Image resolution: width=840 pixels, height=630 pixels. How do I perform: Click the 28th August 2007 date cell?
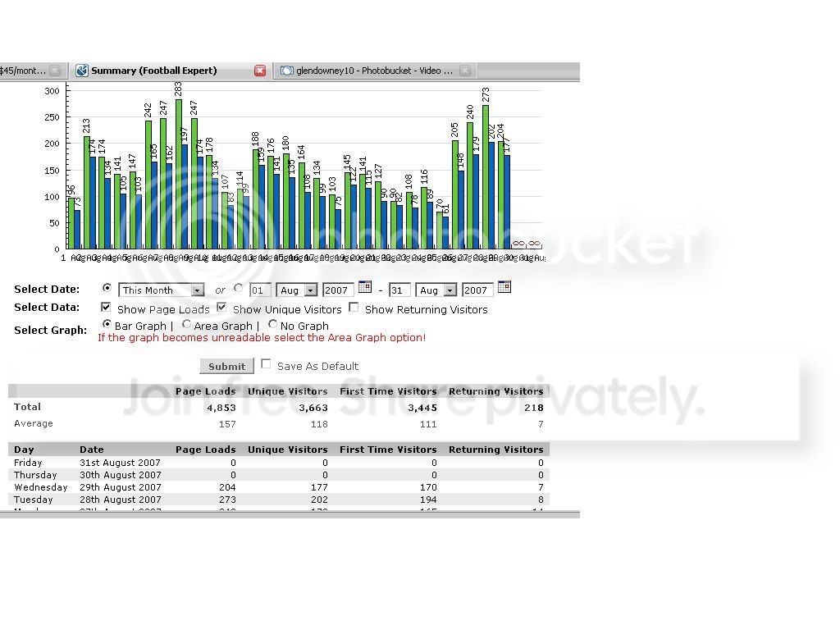pos(120,500)
